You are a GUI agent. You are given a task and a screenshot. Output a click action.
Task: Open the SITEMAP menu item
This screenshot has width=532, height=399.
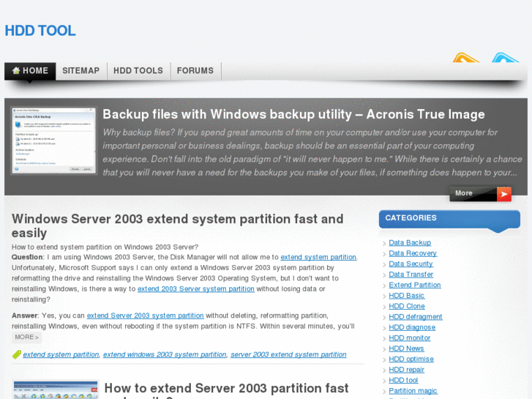pos(80,70)
